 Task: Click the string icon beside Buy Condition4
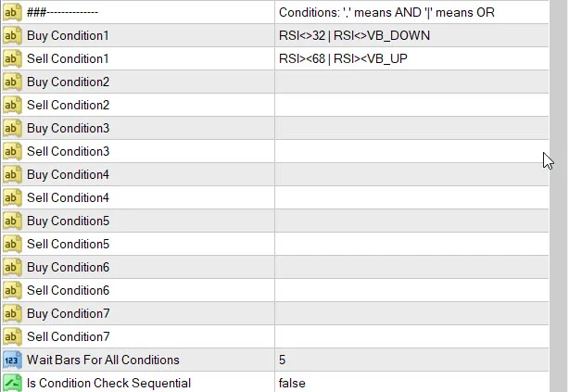12,174
